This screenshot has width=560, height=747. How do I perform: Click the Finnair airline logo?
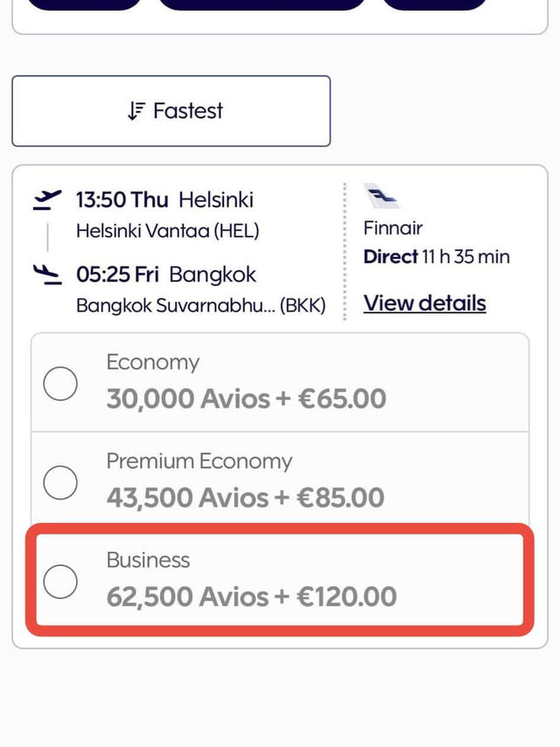[x=382, y=196]
